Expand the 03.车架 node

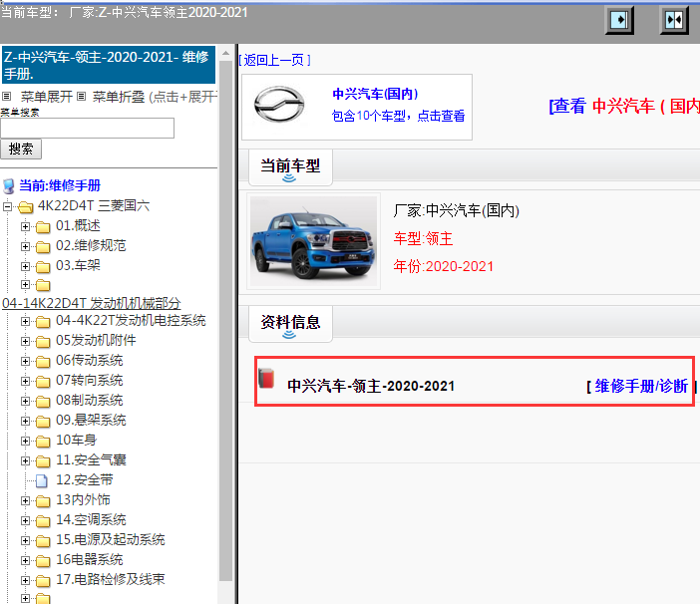(x=25, y=266)
